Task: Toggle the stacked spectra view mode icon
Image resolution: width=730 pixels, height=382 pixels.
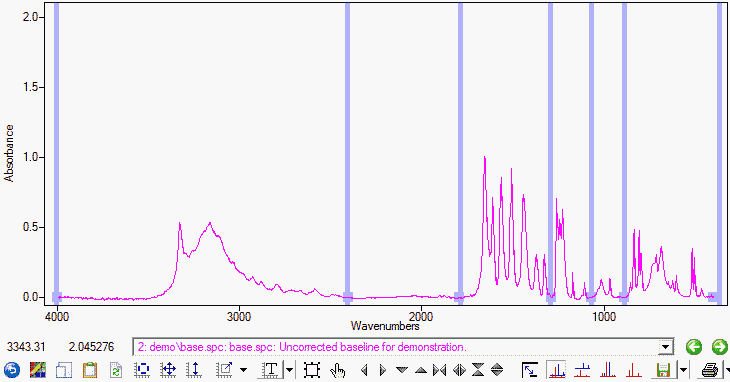Action: coord(582,370)
